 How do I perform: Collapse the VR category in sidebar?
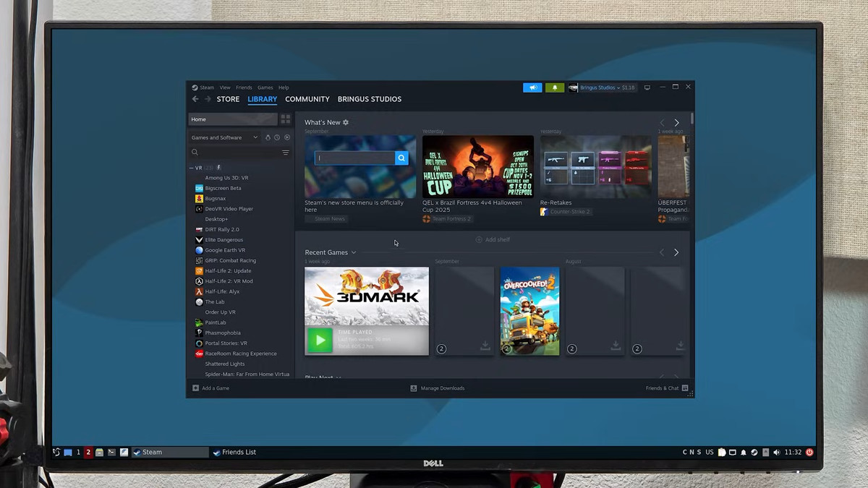tap(192, 168)
